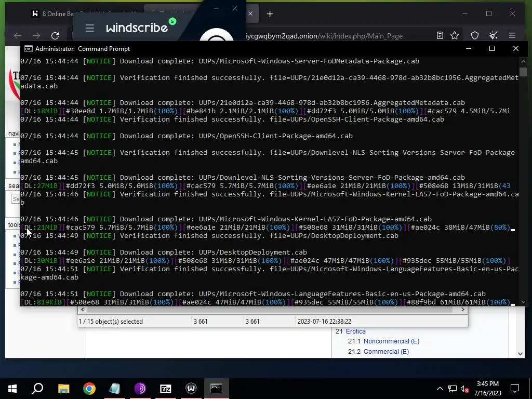Viewport: 532px width, 399px height.
Task: Close the second browser tab
Action: (250, 14)
